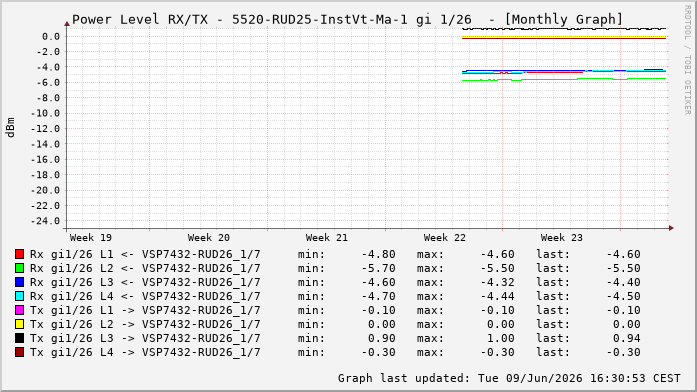697x392 pixels.
Task: Click the blue Rx L3 legend swatch
Action: (x=20, y=282)
